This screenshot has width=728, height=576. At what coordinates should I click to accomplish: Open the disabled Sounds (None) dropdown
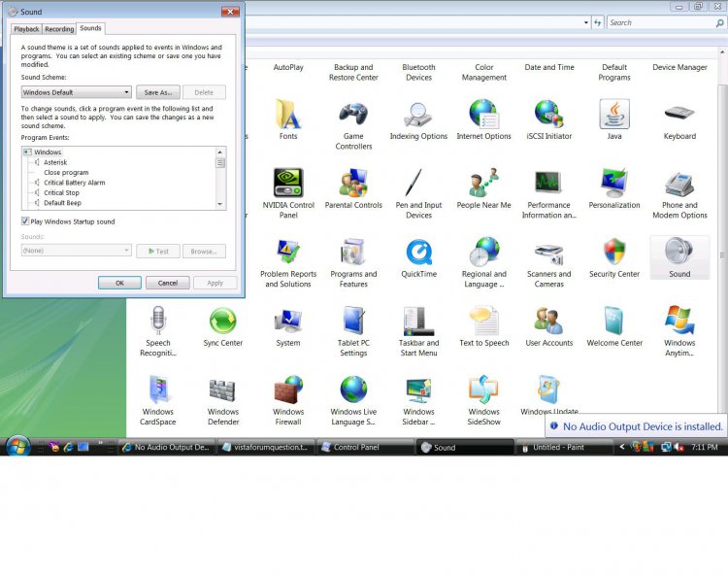76,251
